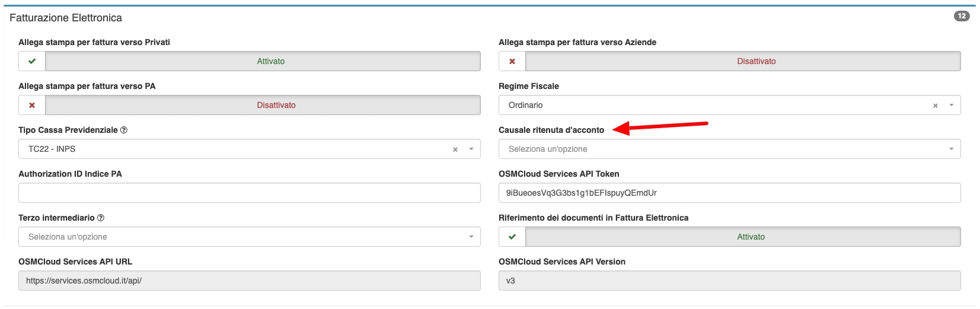Image resolution: width=980 pixels, height=309 pixels.
Task: Clear the TC22 - INPS selection
Action: tap(455, 149)
